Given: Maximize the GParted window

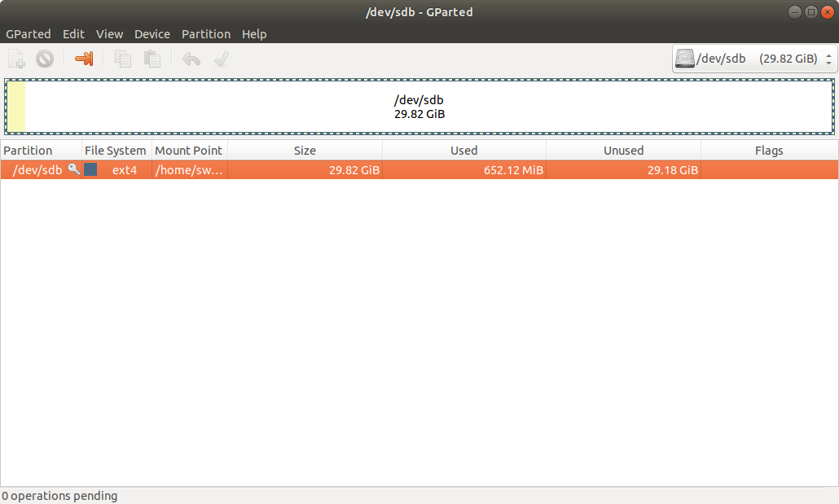Looking at the screenshot, I should click(x=811, y=11).
